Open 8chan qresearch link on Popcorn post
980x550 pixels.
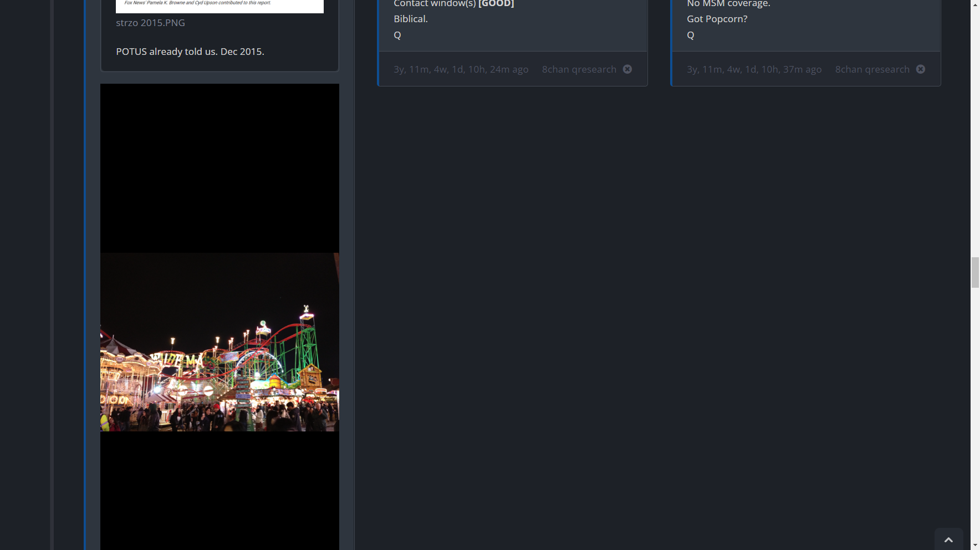coord(872,69)
